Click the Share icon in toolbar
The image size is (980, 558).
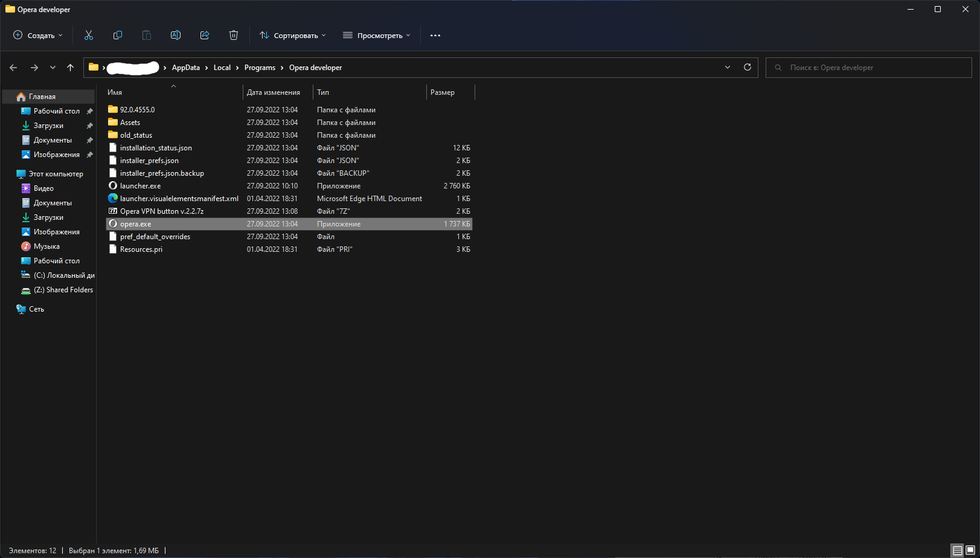pos(205,35)
